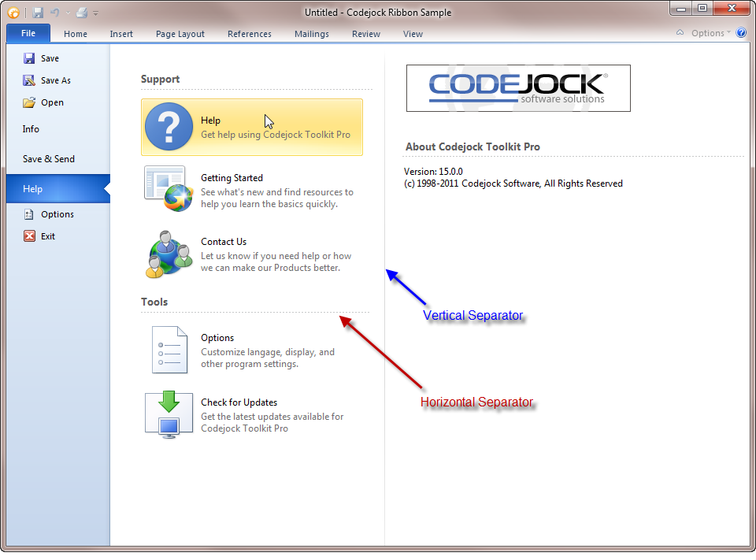
Task: Select the highlighted Help backstage page
Action: click(x=58, y=188)
